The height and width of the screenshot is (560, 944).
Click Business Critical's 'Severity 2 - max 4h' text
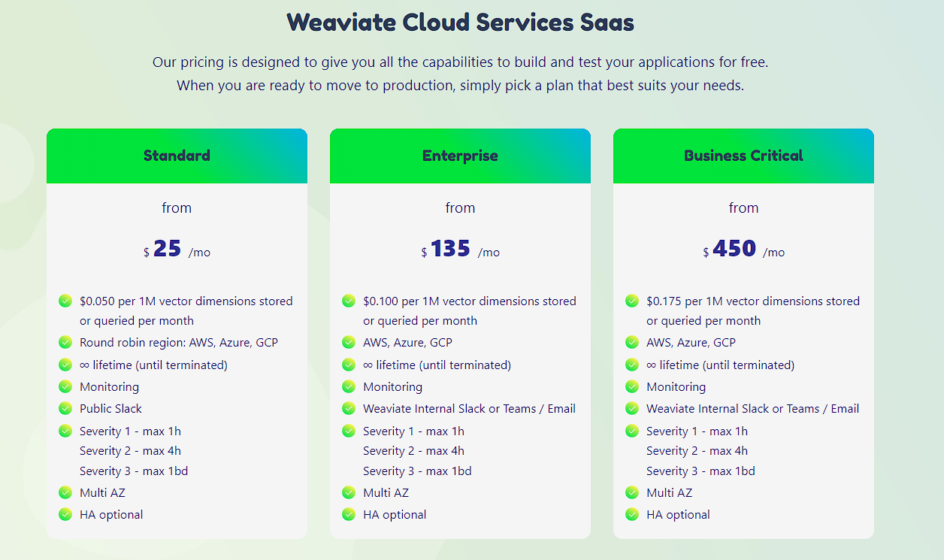[x=697, y=451]
